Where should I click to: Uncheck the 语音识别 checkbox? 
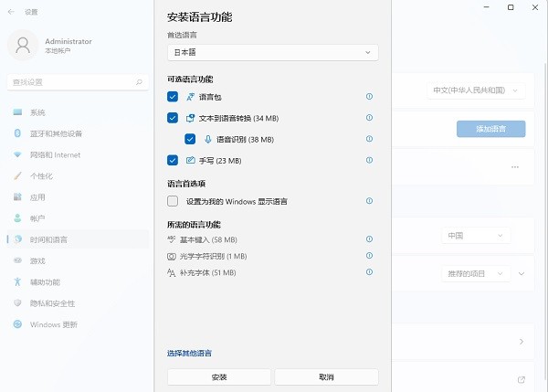click(x=190, y=139)
